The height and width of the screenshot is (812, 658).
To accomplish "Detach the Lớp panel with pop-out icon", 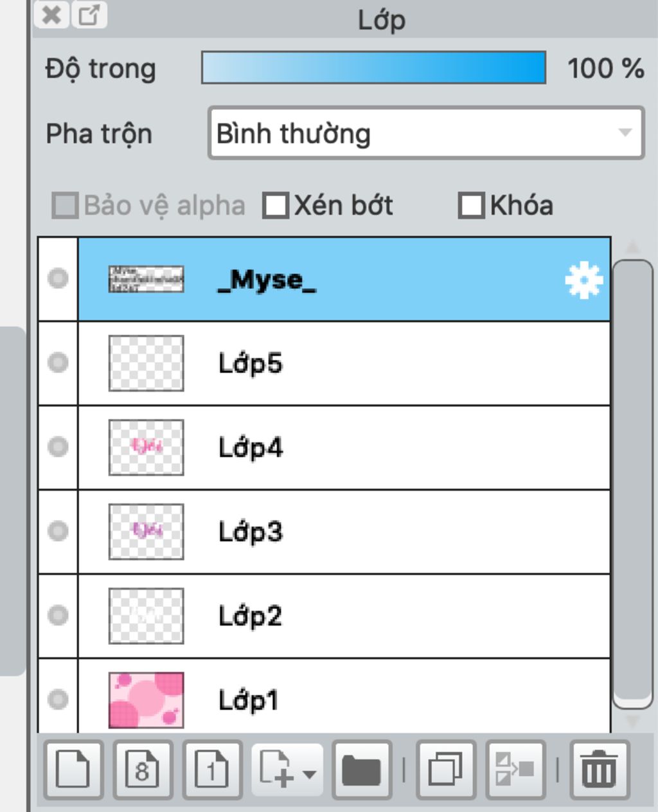I will click(89, 14).
